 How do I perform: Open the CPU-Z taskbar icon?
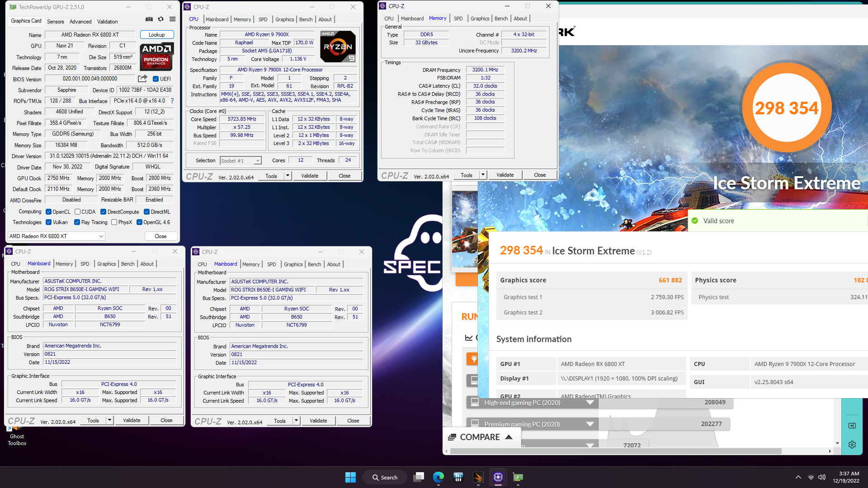(498, 477)
